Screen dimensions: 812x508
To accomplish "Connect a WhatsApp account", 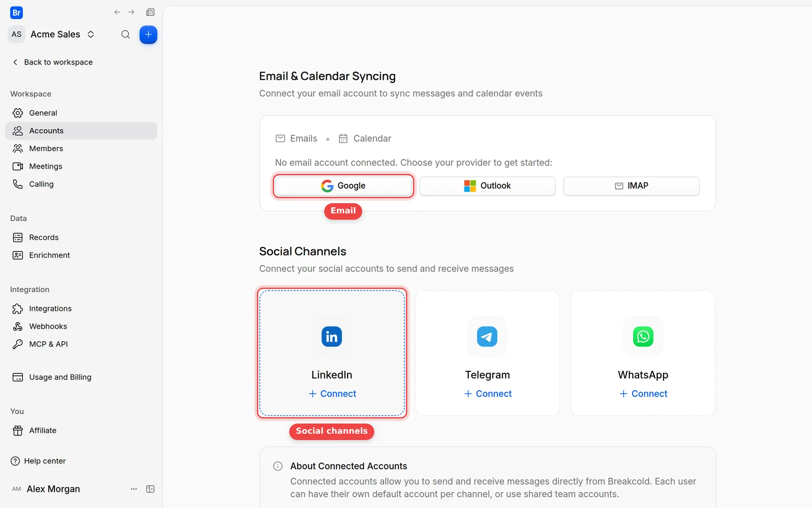I will tap(644, 394).
